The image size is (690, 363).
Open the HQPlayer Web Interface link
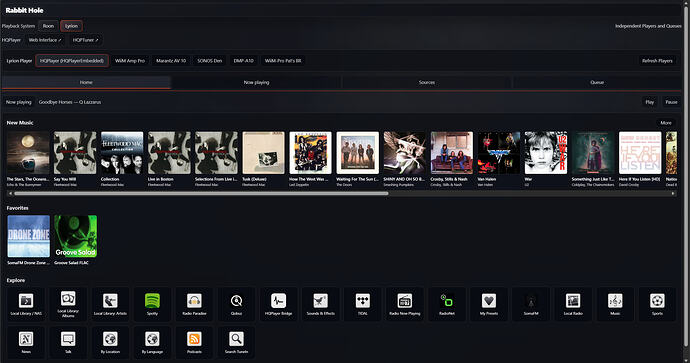pos(45,40)
